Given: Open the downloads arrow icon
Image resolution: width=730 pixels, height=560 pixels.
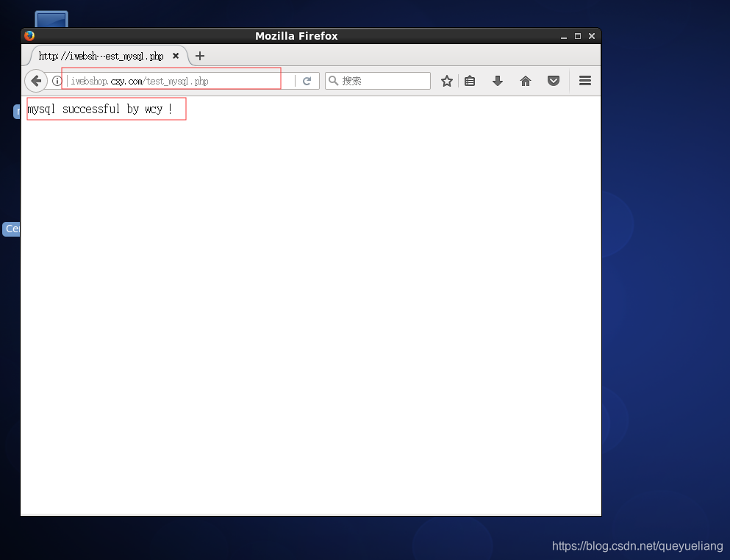Looking at the screenshot, I should coord(498,81).
